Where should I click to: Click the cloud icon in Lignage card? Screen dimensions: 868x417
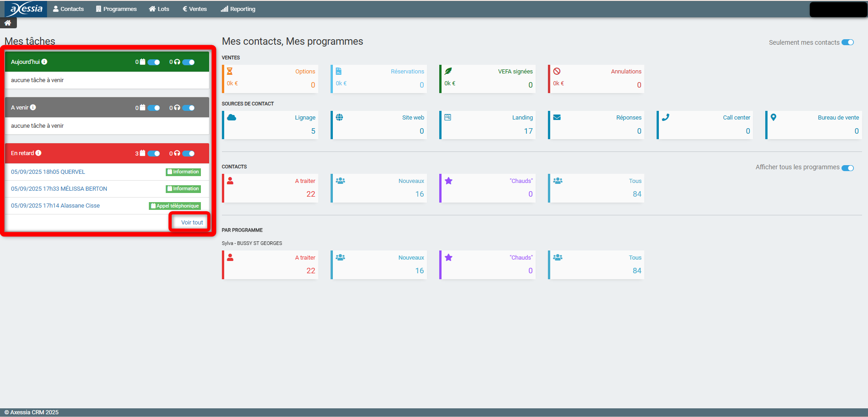click(x=231, y=117)
